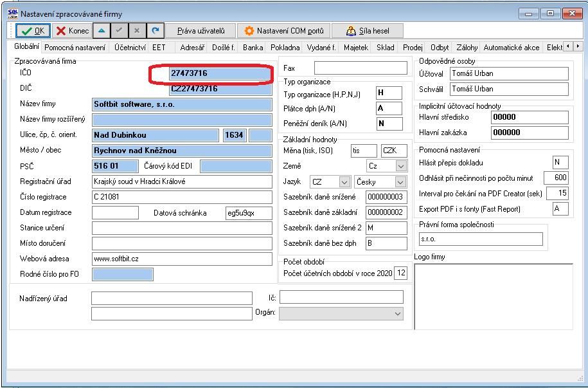Click the blue up-arrow toolbar icon

click(102, 31)
